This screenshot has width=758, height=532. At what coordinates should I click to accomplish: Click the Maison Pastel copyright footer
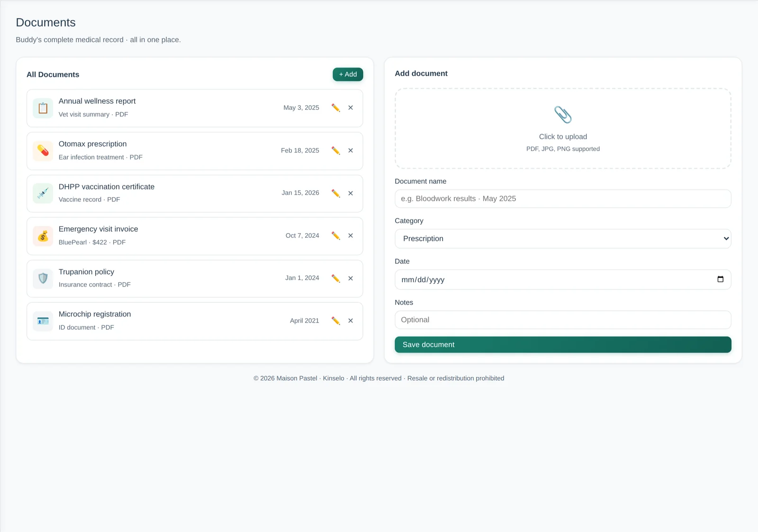pos(379,378)
